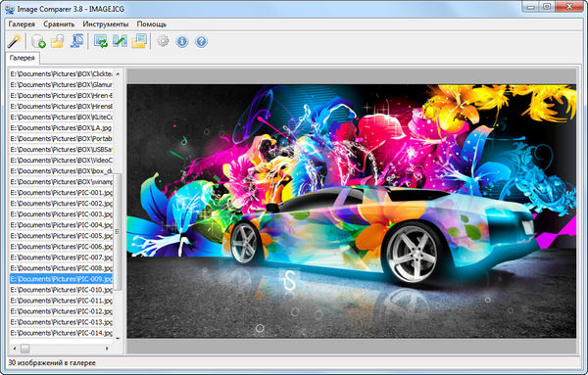
Task: Click the network documents toolbar icon
Action: click(76, 41)
